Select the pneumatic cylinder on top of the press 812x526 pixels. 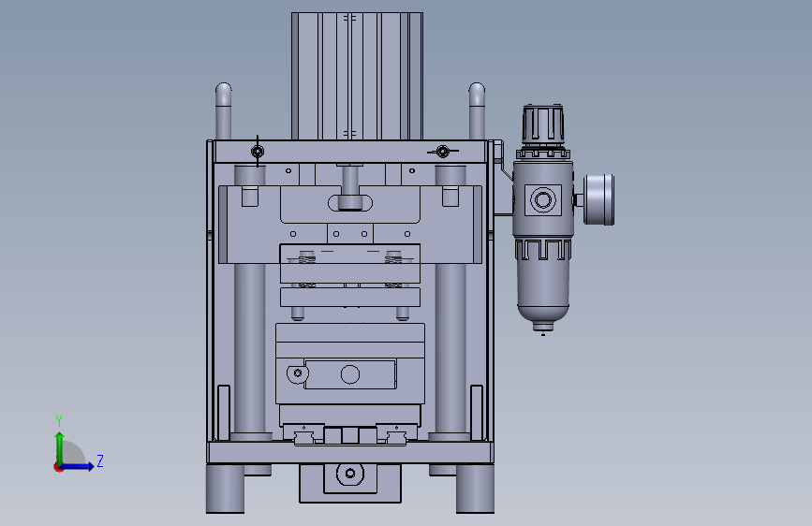[x=358, y=76]
